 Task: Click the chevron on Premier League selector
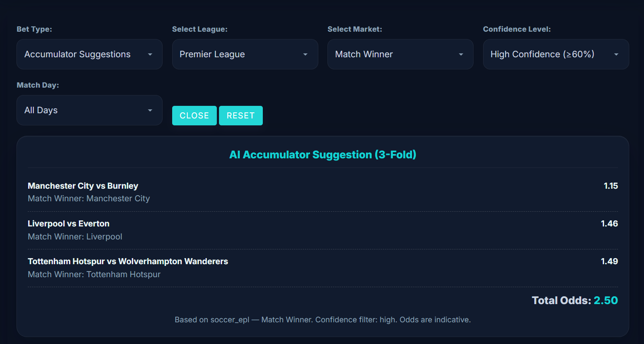[306, 54]
